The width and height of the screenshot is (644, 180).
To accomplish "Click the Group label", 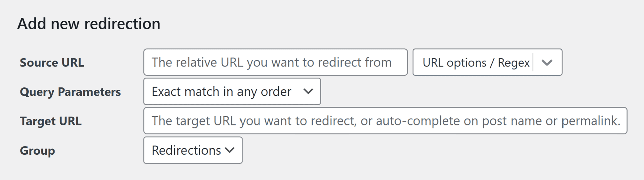I will click(37, 151).
